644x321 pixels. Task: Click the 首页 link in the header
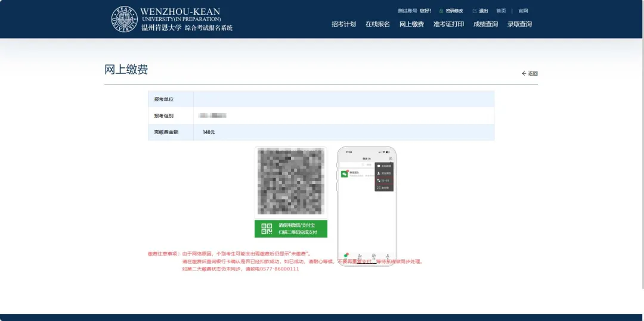[x=501, y=11]
